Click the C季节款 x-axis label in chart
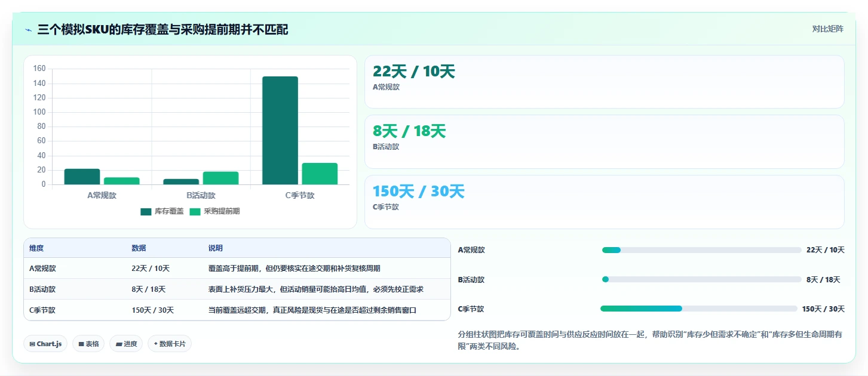868x376 pixels. click(300, 195)
